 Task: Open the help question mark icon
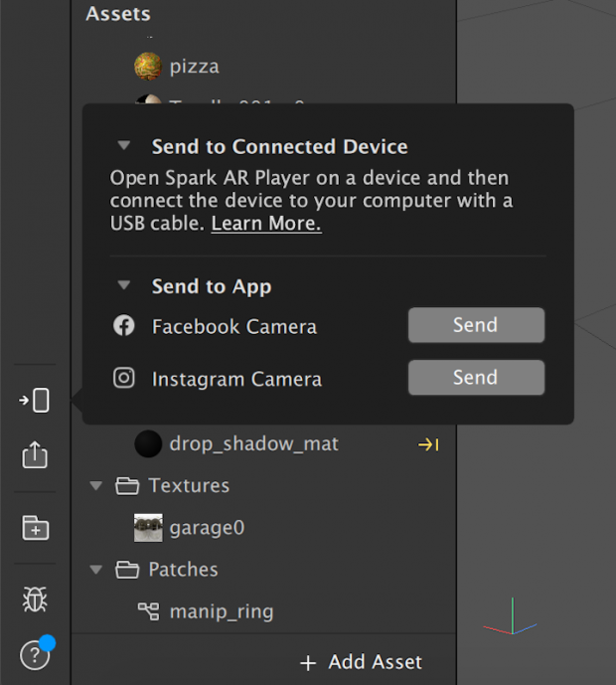pyautogui.click(x=35, y=657)
